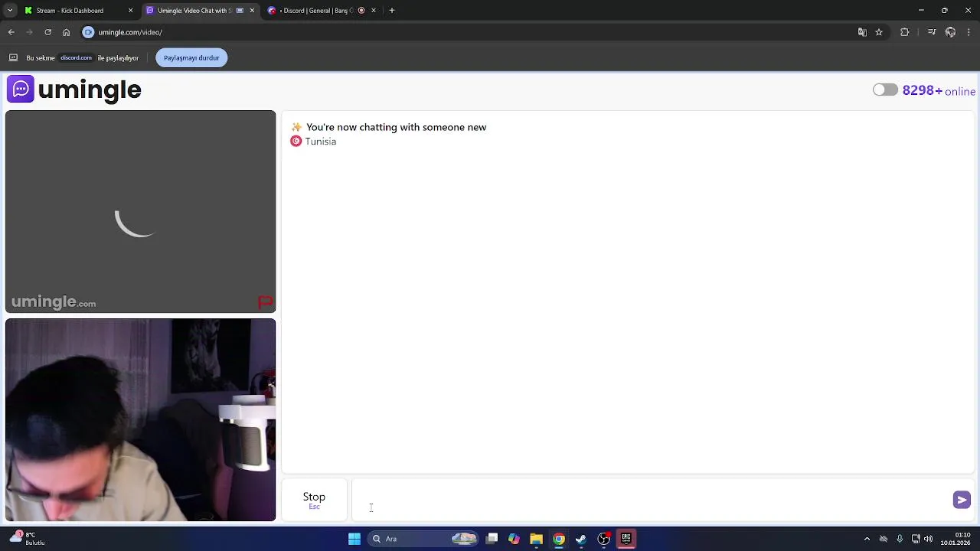Send message with the purple arrow button

click(962, 500)
